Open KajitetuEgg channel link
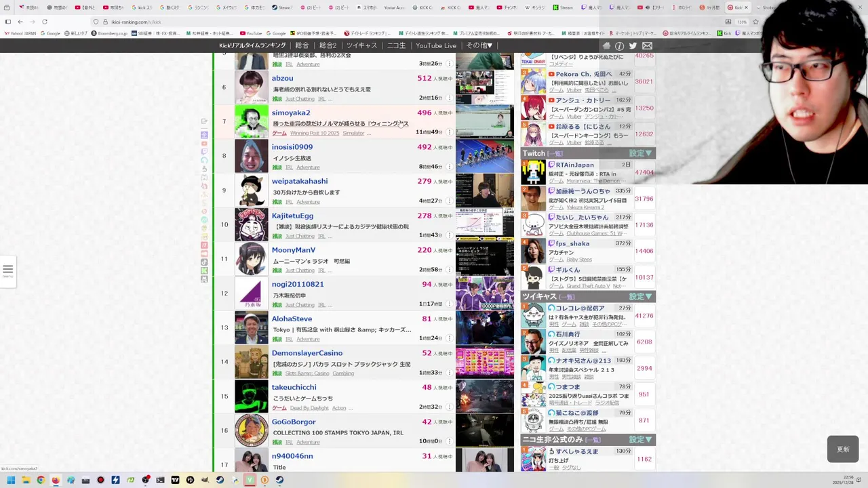Viewport: 868px width, 488px height. point(292,216)
